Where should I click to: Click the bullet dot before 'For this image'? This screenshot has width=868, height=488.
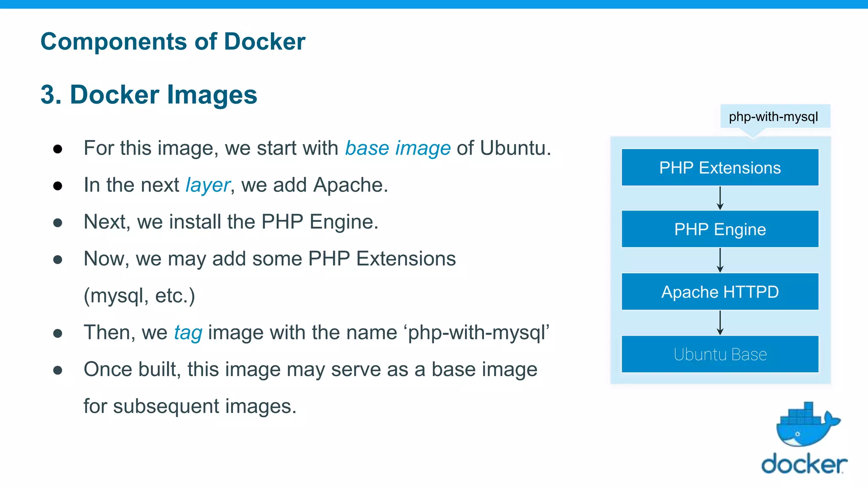click(x=58, y=149)
